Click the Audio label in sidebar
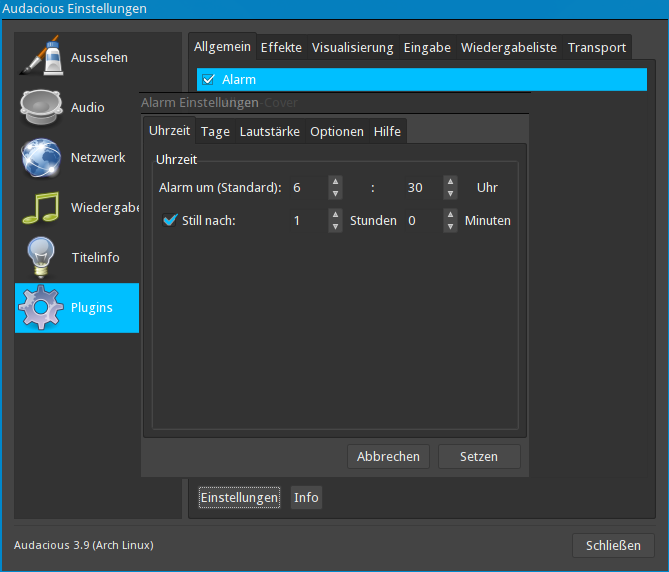This screenshot has height=572, width=669. click(87, 107)
